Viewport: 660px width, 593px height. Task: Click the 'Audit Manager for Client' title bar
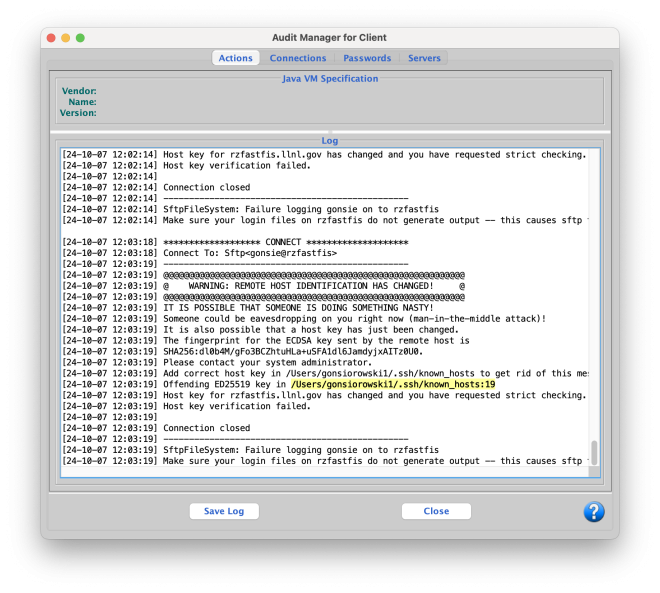tap(329, 37)
